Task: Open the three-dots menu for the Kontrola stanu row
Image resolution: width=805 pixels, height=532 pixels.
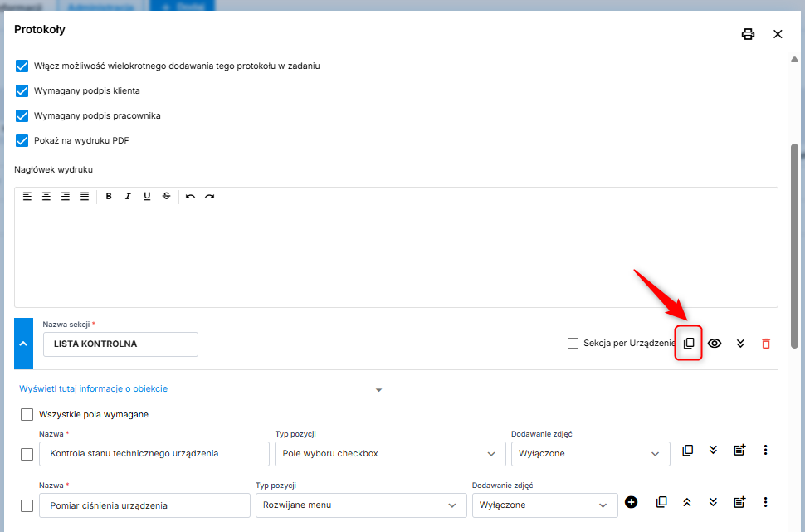Action: 765,451
